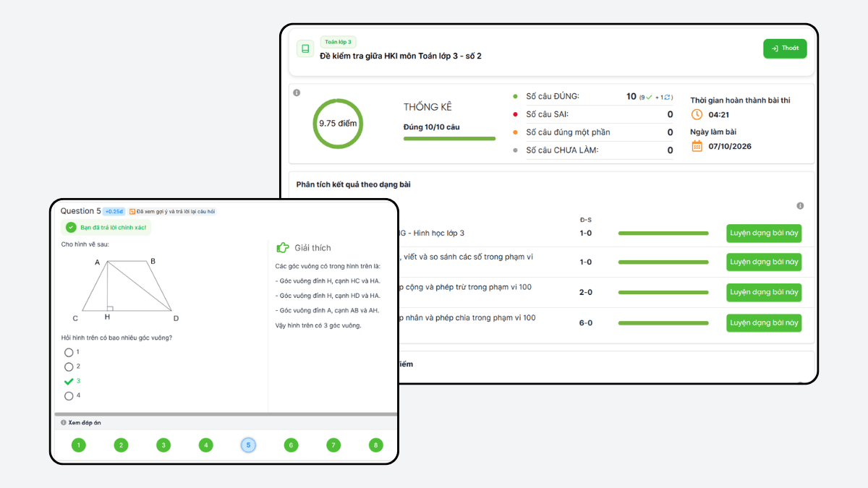Go to question 7 in navigator
Viewport: 868px width, 488px height.
(333, 445)
